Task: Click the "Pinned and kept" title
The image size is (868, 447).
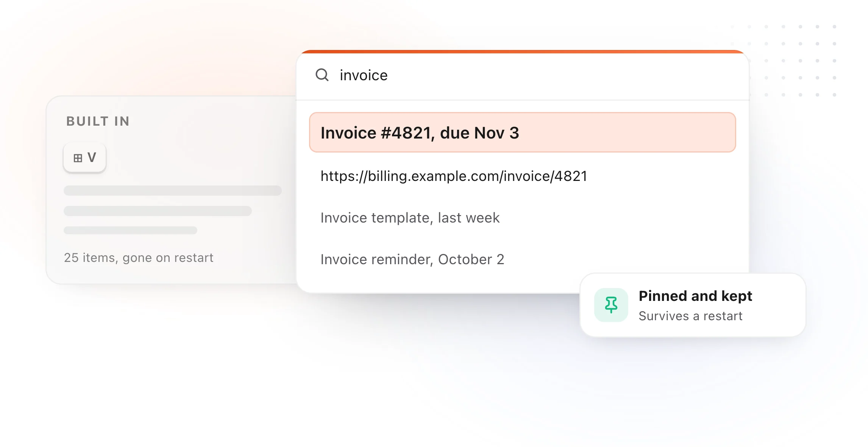Action: pyautogui.click(x=695, y=296)
